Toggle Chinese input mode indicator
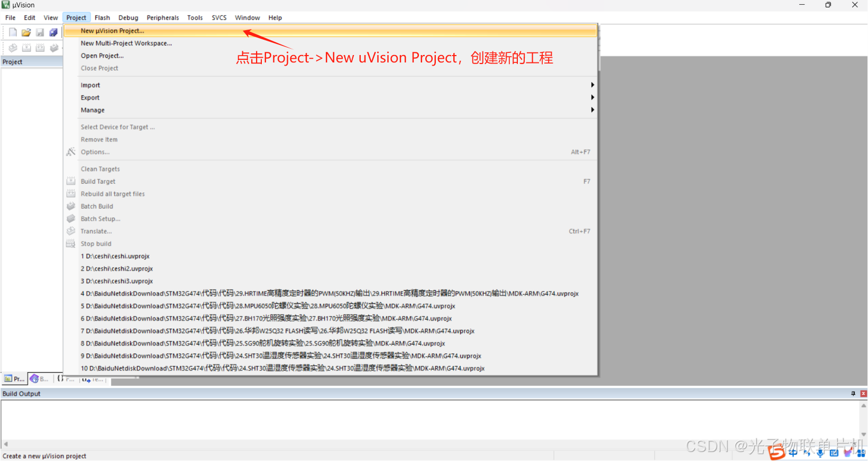Image resolution: width=868 pixels, height=461 pixels. click(x=793, y=453)
